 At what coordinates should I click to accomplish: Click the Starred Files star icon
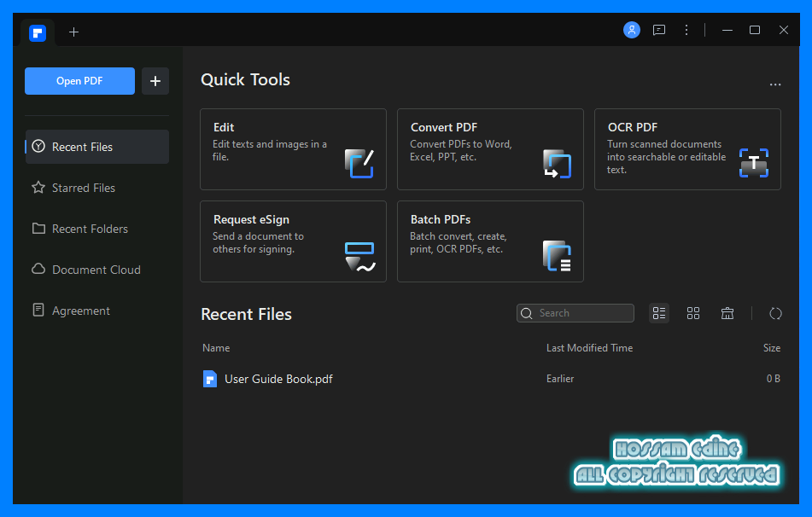pyautogui.click(x=38, y=188)
